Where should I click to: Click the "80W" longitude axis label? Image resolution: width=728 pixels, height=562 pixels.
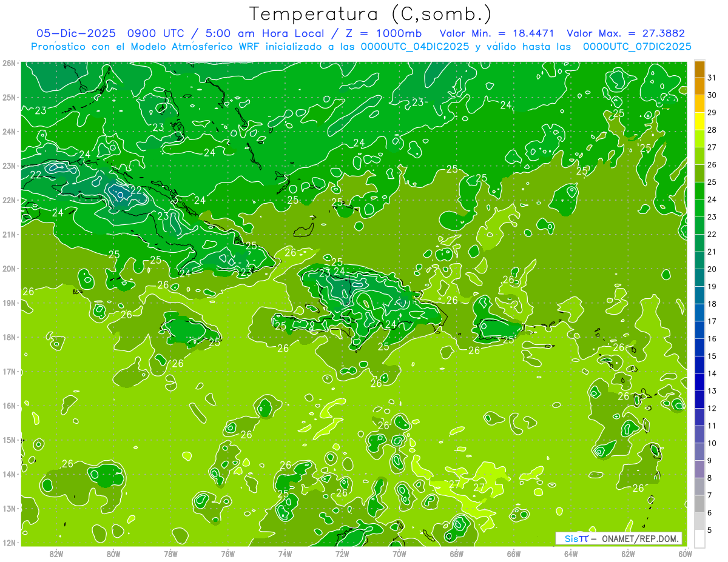tap(113, 554)
